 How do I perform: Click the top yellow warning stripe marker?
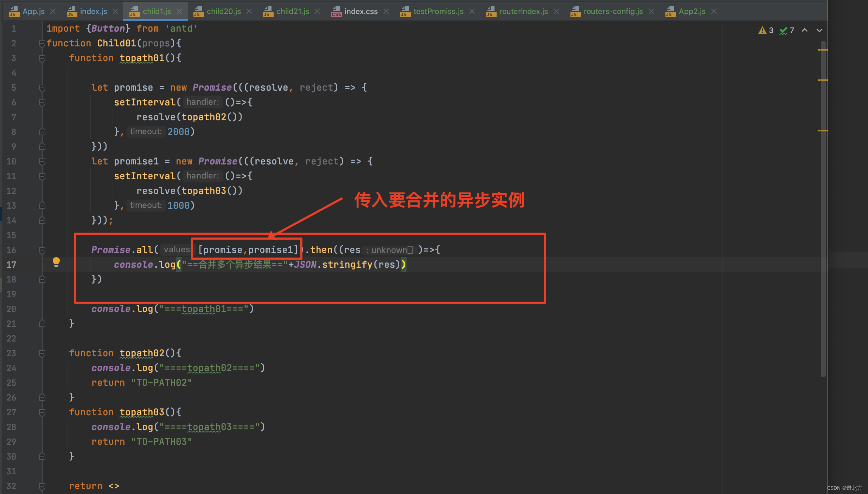pyautogui.click(x=823, y=50)
